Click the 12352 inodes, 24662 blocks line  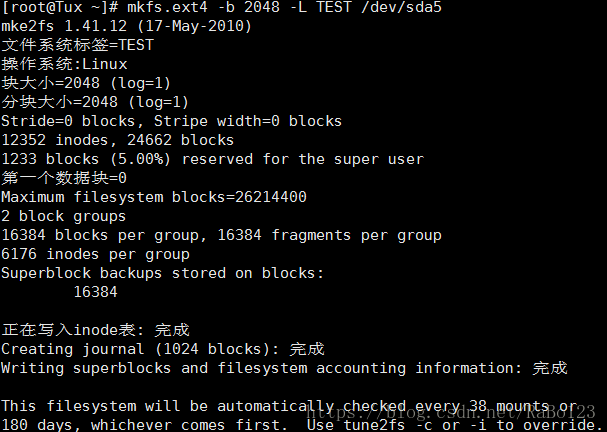tap(118, 140)
